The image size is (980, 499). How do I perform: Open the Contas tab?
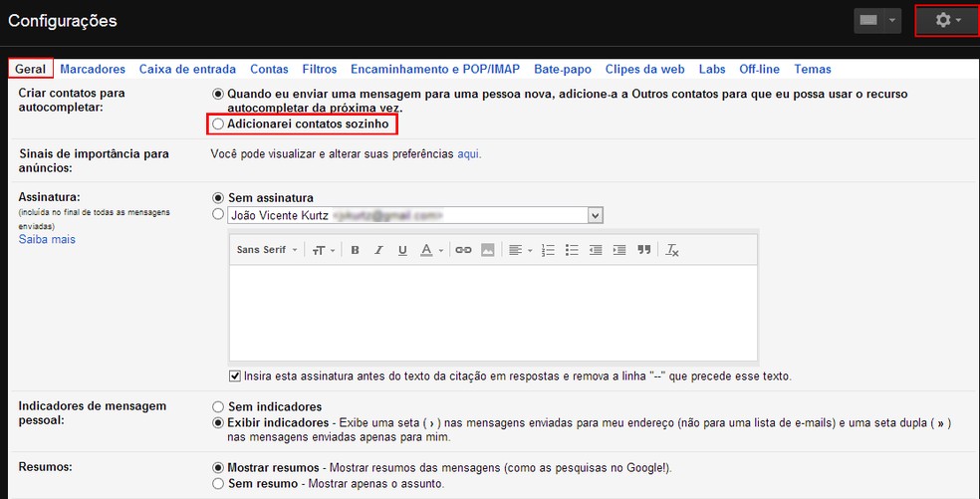[269, 70]
